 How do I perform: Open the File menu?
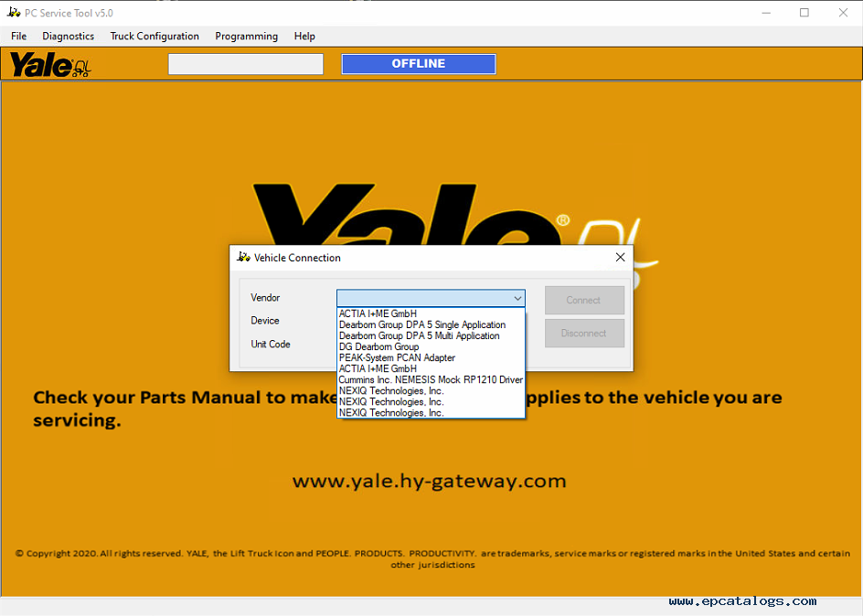pyautogui.click(x=18, y=37)
